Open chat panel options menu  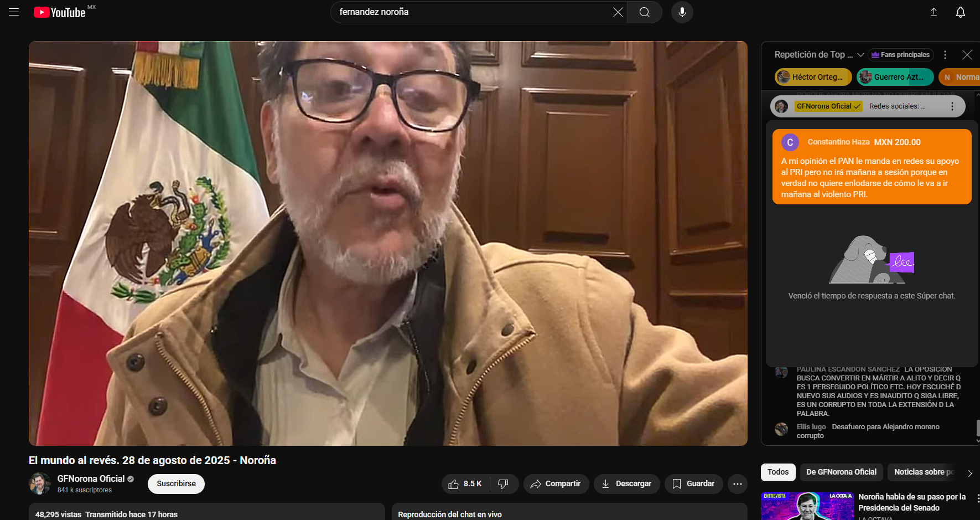tap(945, 55)
